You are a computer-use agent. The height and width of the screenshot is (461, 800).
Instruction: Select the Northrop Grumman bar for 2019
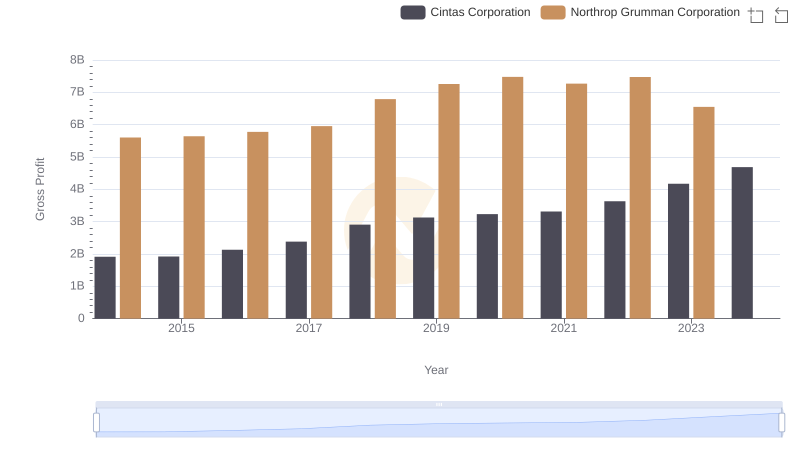pyautogui.click(x=449, y=201)
